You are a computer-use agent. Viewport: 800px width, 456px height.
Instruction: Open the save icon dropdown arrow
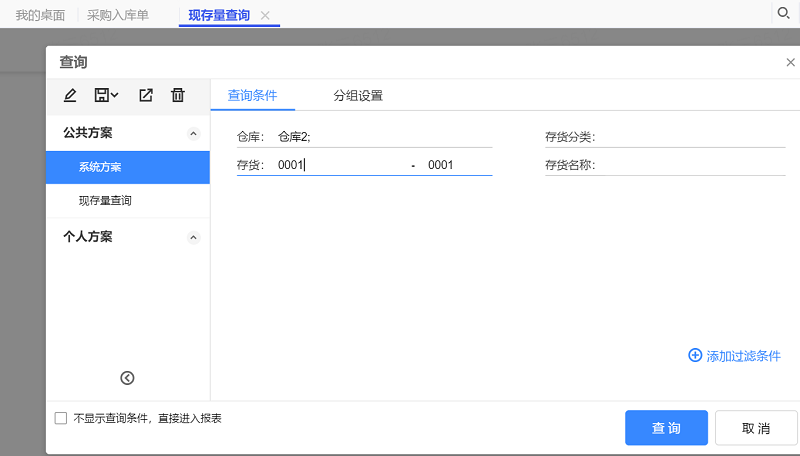pyautogui.click(x=115, y=95)
